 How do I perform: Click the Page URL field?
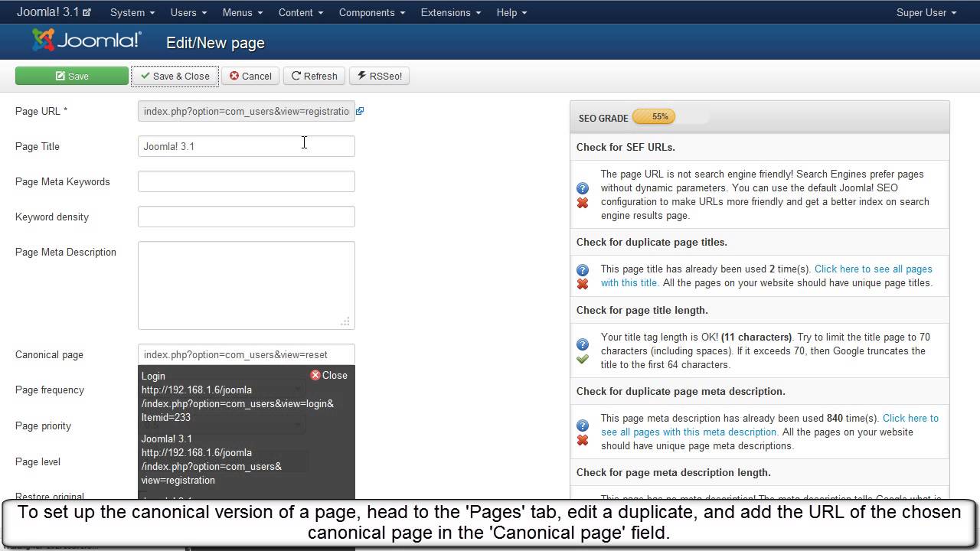pos(247,111)
